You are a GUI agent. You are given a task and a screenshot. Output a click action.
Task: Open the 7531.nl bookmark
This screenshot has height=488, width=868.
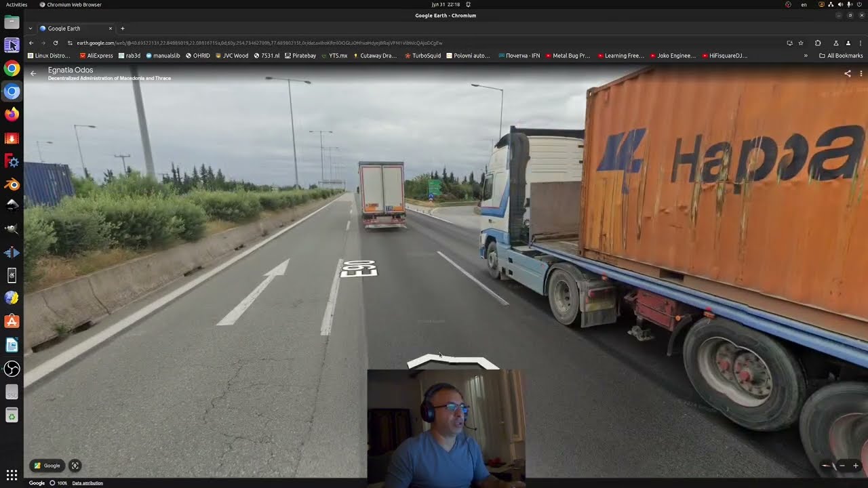(x=267, y=56)
